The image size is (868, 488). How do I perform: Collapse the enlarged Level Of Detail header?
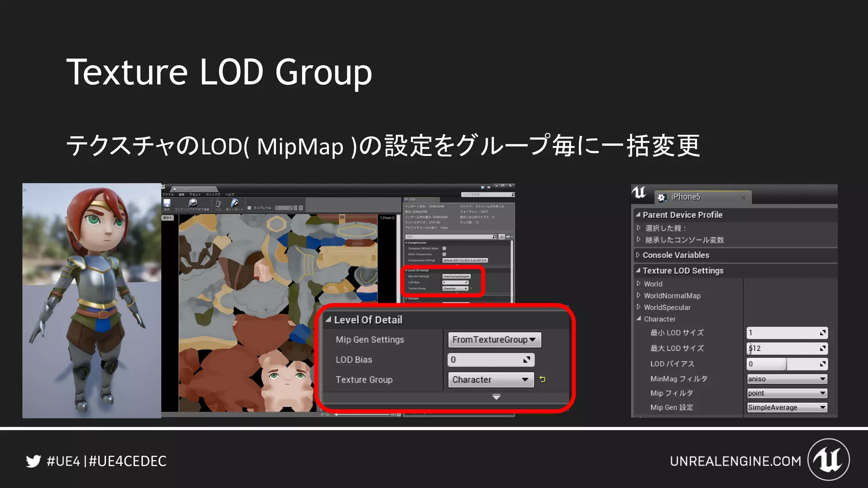[x=328, y=320]
